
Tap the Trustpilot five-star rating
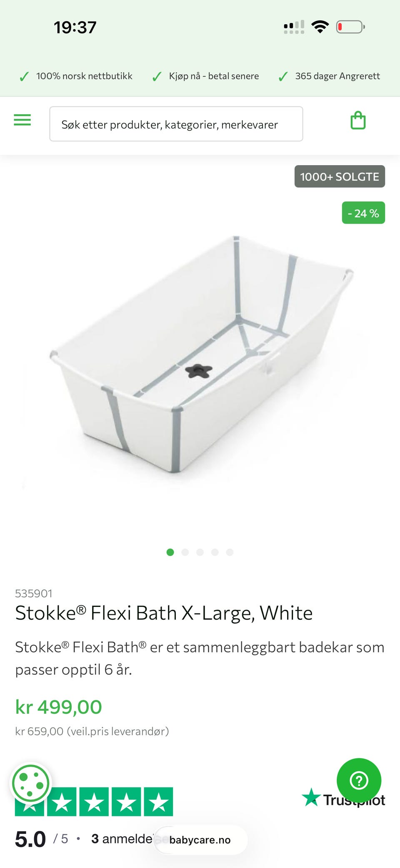(94, 802)
